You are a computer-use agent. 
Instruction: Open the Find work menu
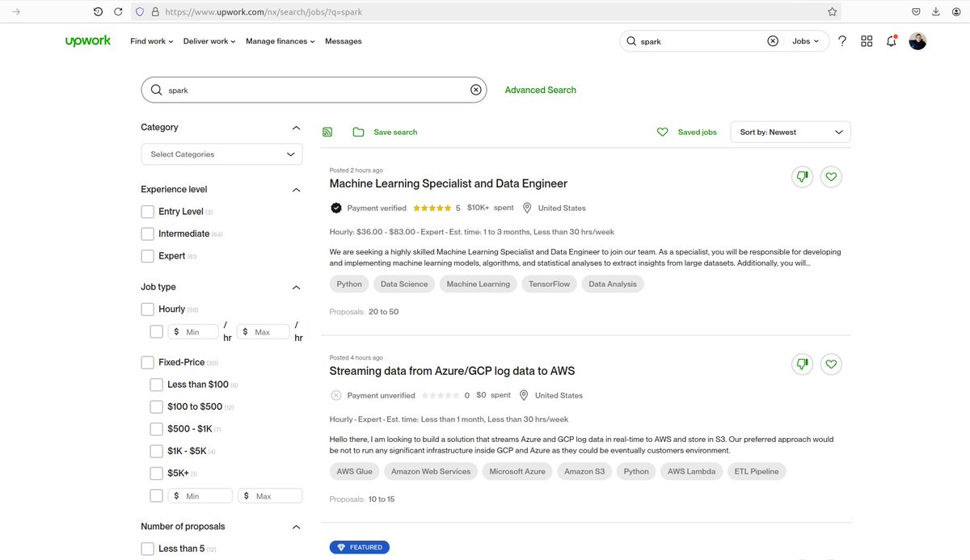tap(152, 41)
